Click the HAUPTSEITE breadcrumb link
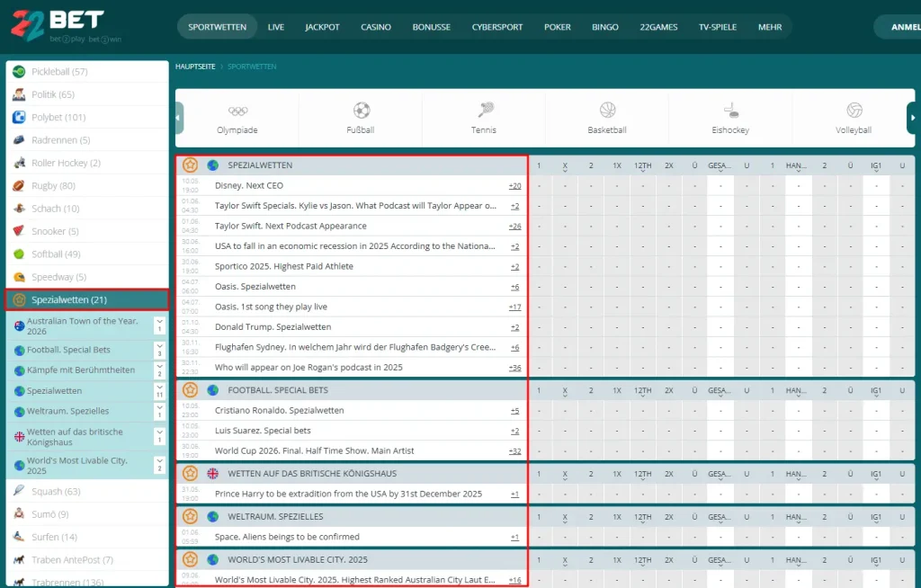Viewport: 921px width, 588px height. click(x=195, y=67)
